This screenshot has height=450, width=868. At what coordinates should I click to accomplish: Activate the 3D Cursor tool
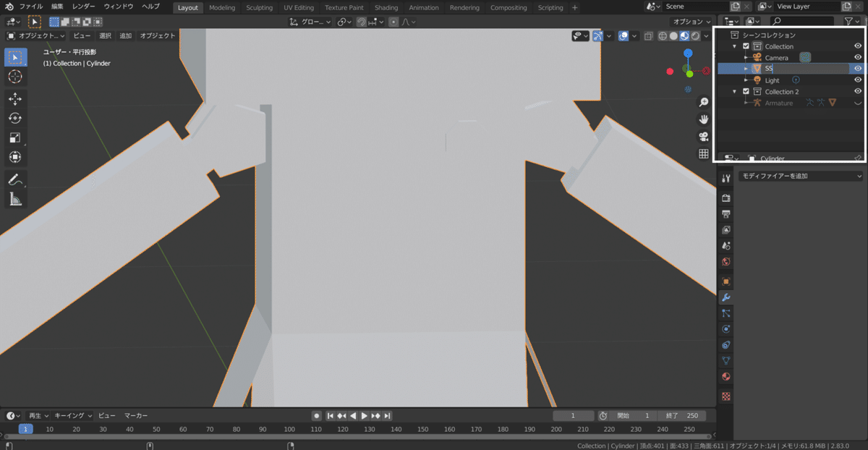point(15,77)
